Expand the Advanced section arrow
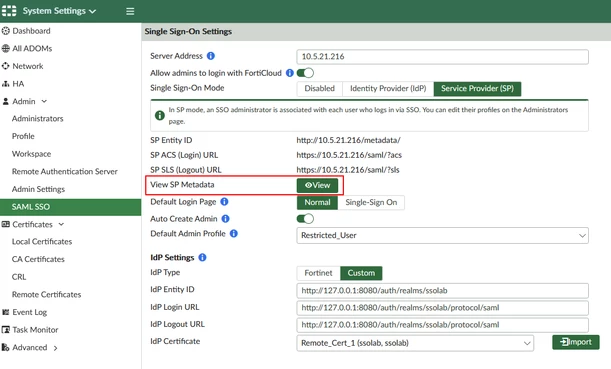611x369 pixels. [55, 348]
